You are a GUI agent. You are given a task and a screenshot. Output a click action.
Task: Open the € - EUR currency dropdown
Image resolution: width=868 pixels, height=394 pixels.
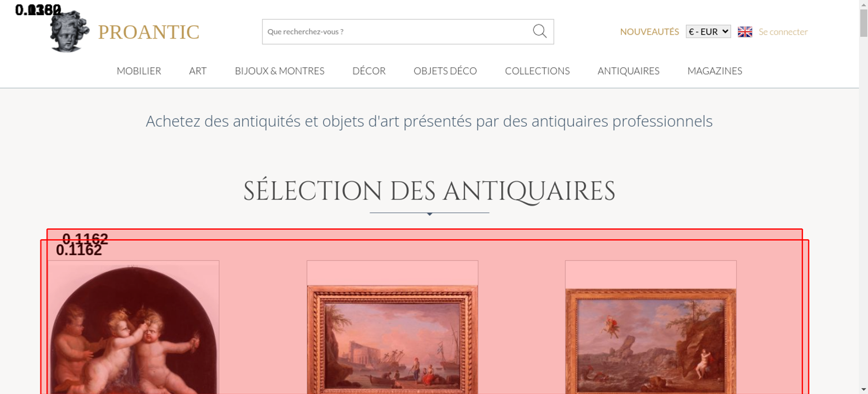click(x=708, y=32)
